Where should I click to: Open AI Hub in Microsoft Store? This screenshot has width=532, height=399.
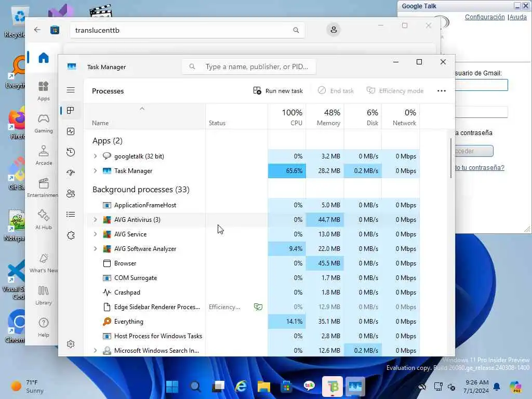[x=44, y=220]
